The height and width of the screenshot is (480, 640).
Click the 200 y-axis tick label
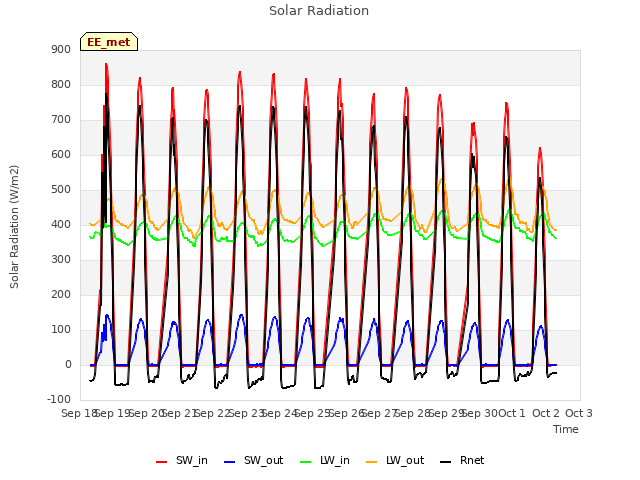pyautogui.click(x=61, y=294)
